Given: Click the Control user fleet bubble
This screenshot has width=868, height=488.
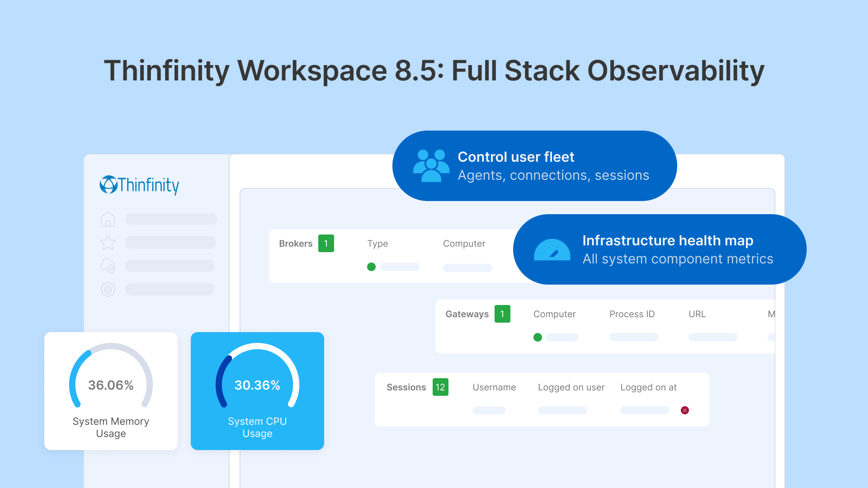Looking at the screenshot, I should (x=533, y=165).
